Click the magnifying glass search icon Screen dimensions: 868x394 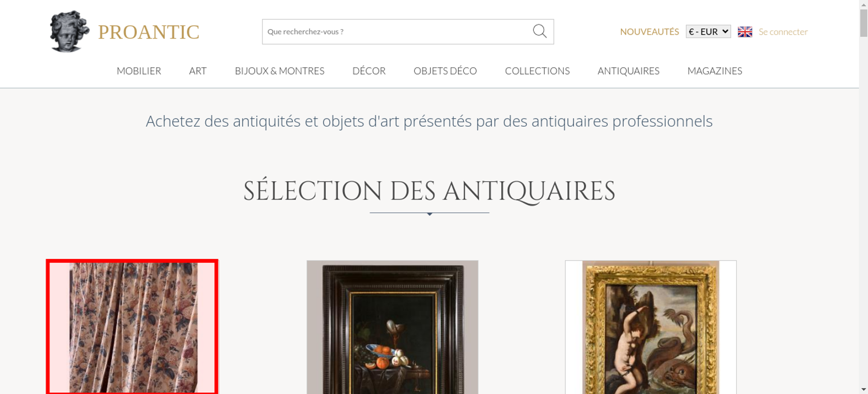coord(539,31)
